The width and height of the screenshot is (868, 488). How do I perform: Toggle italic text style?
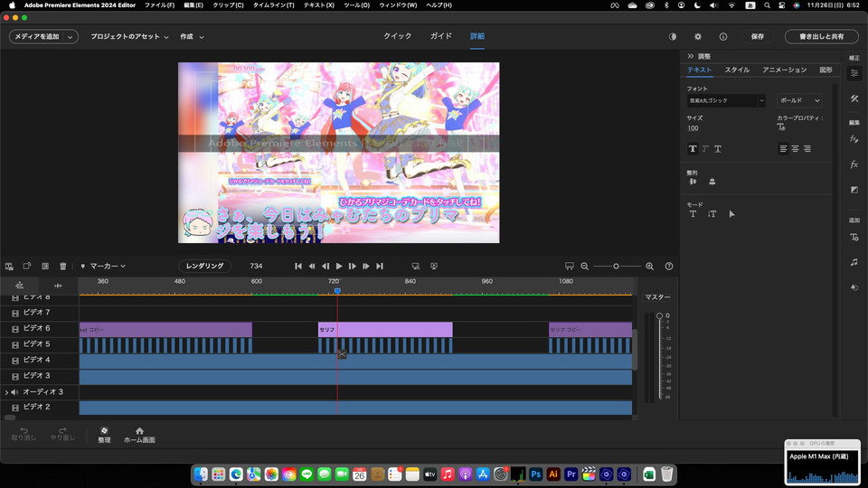705,149
